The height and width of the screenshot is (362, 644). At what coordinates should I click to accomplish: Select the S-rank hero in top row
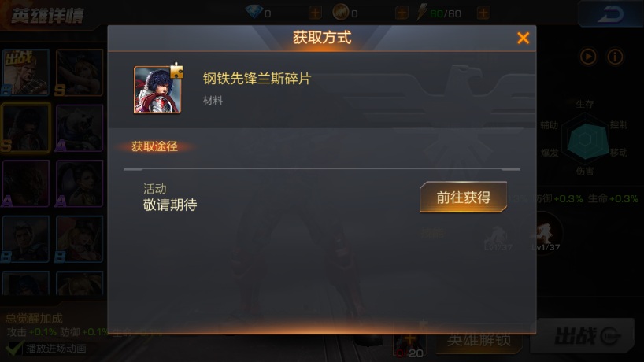79,72
